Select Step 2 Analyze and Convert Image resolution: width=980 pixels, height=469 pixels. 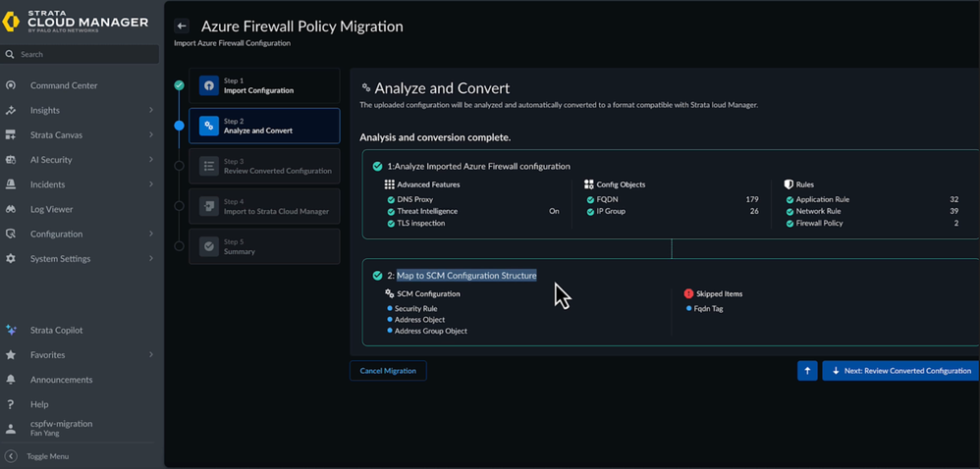coord(264,126)
